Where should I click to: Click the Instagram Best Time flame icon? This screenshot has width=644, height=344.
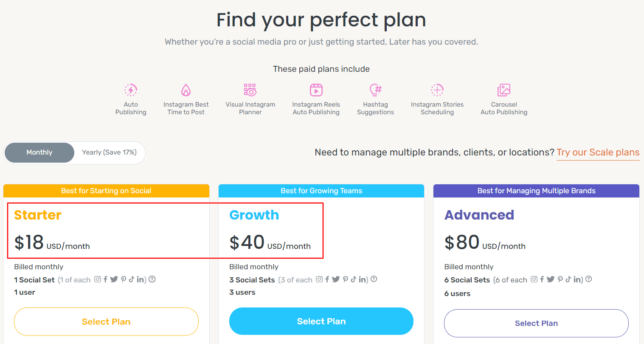186,90
